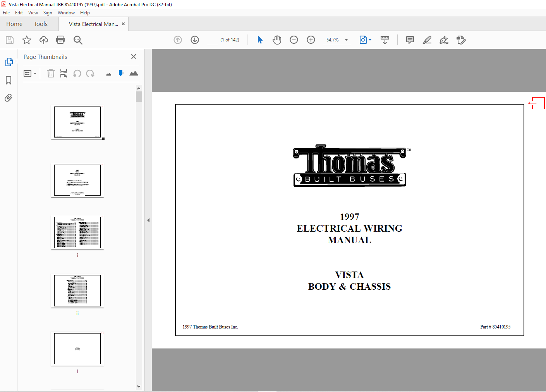Click the Zoom out minus icon
This screenshot has height=392, width=546.
[x=294, y=40]
